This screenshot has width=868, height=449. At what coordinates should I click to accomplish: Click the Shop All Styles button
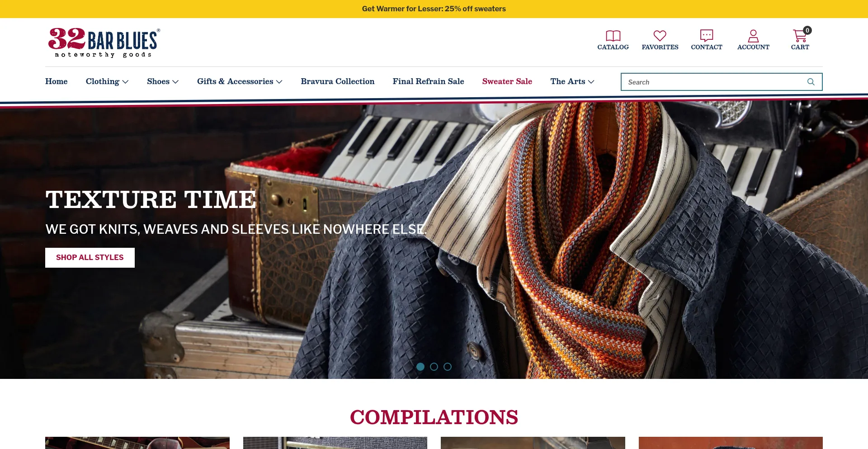(90, 258)
